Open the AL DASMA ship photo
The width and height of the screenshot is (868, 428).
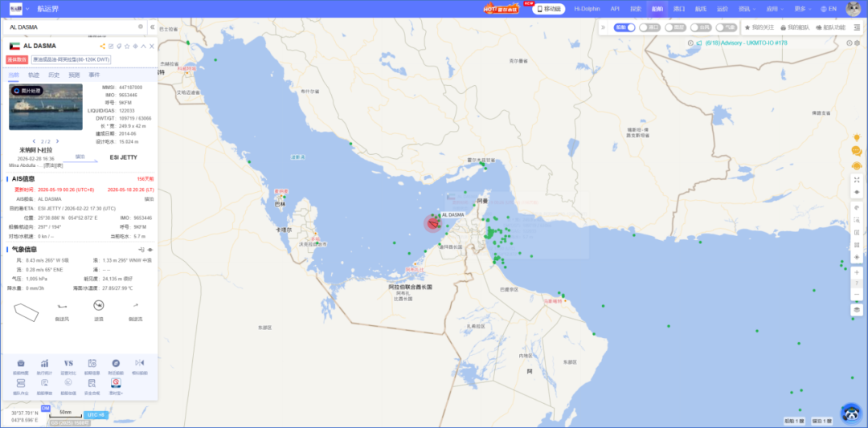pos(45,107)
